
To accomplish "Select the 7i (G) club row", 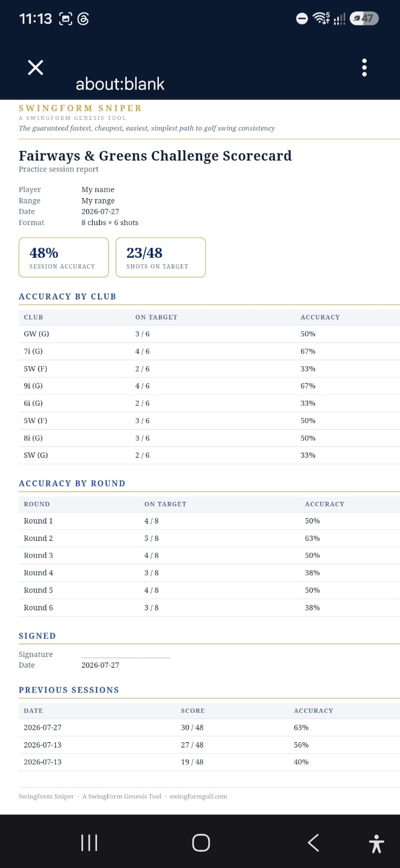I will coord(209,352).
